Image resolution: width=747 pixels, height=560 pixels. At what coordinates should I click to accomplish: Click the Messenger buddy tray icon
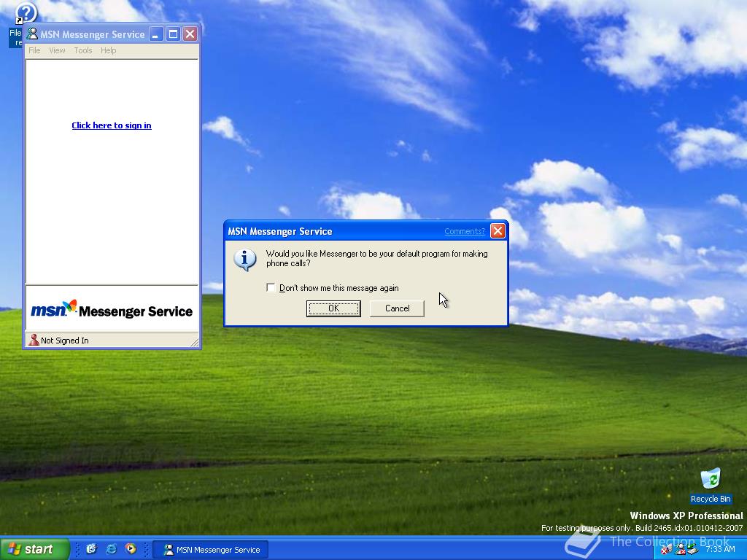coord(681,548)
